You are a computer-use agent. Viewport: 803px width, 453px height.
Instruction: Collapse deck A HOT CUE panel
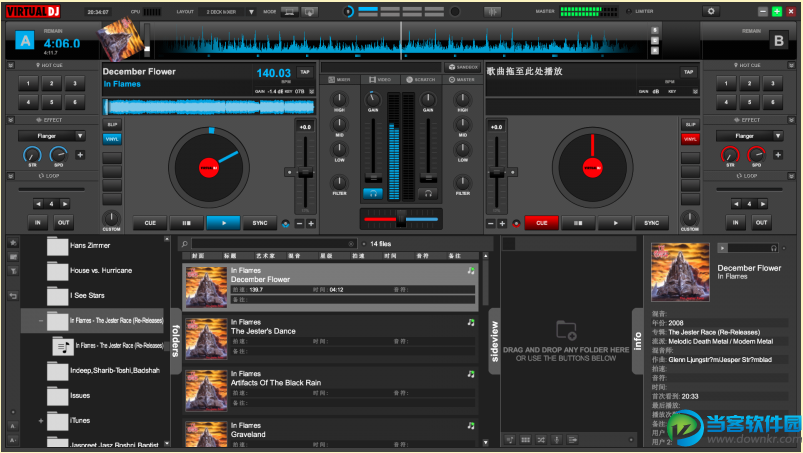pyautogui.click(x=11, y=66)
